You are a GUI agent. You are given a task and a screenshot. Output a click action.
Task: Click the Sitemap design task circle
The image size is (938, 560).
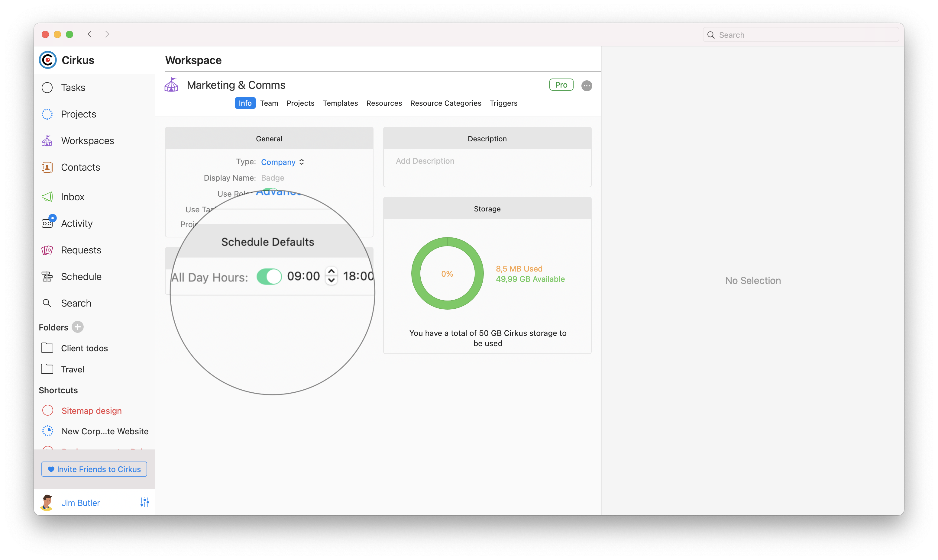coord(48,410)
